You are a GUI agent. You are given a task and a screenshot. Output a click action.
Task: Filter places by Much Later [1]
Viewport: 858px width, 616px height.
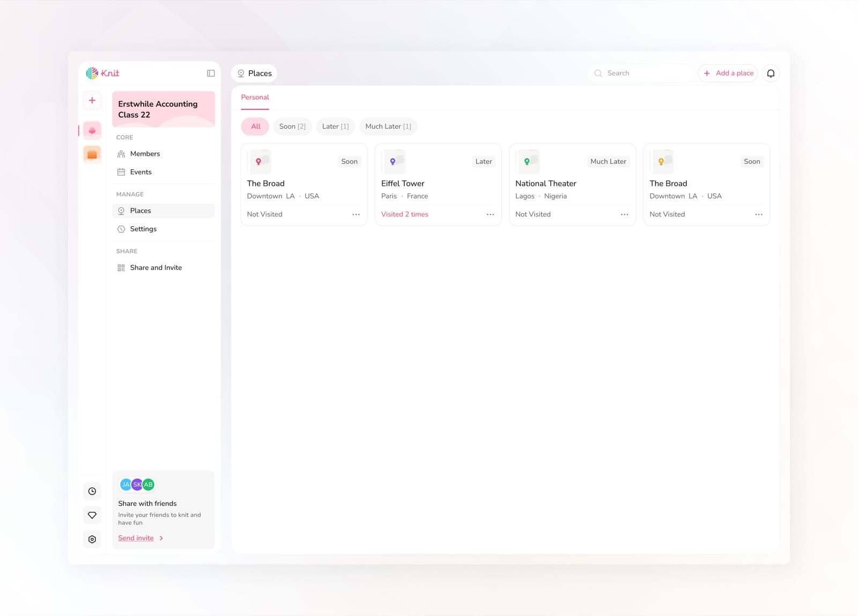pos(388,127)
